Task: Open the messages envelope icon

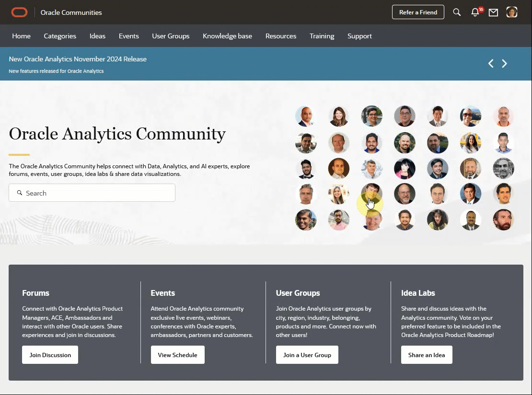Action: pos(493,12)
